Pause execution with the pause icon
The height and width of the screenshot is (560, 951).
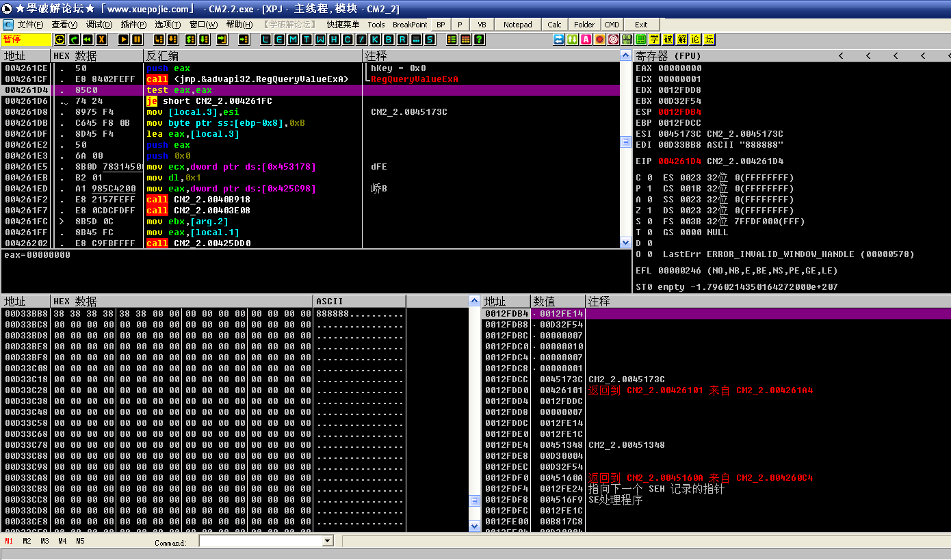(137, 40)
